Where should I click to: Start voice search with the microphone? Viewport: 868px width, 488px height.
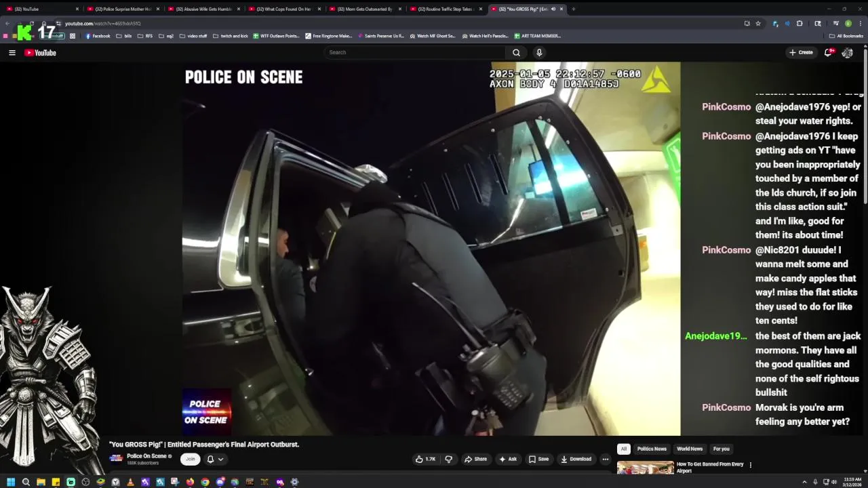pos(539,52)
